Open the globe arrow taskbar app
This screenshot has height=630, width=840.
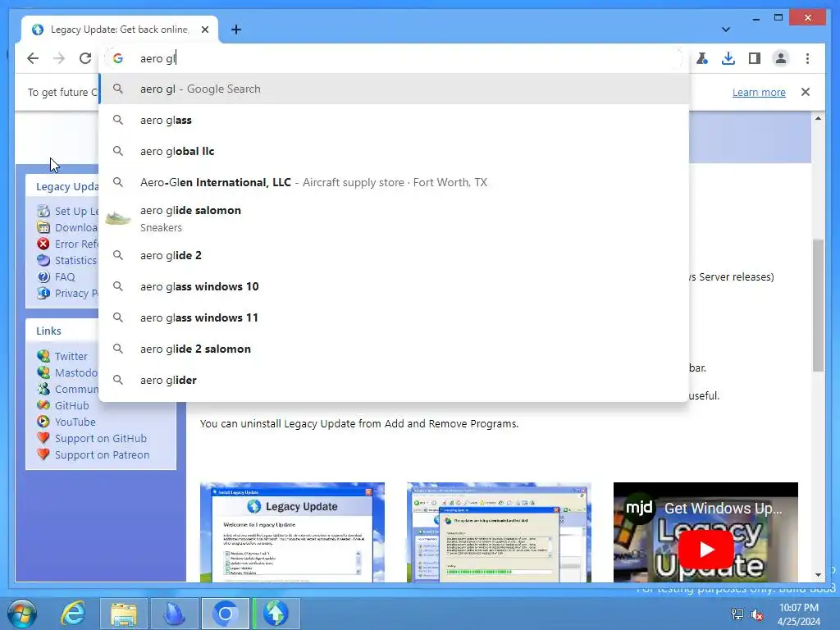(x=276, y=614)
